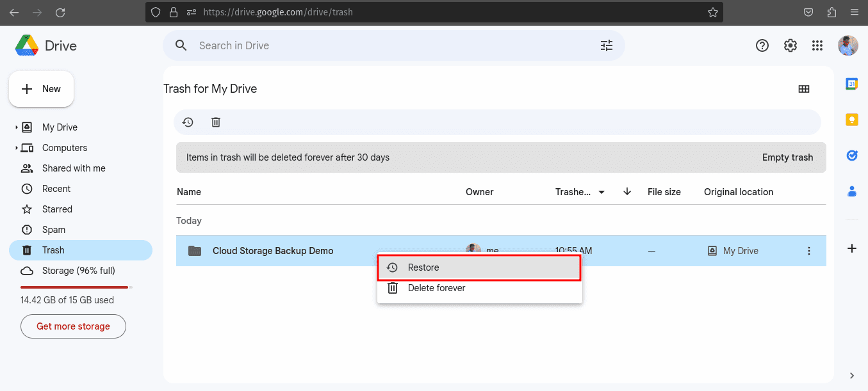Open more actions for Cloud Storage Backup Demo

click(809, 251)
